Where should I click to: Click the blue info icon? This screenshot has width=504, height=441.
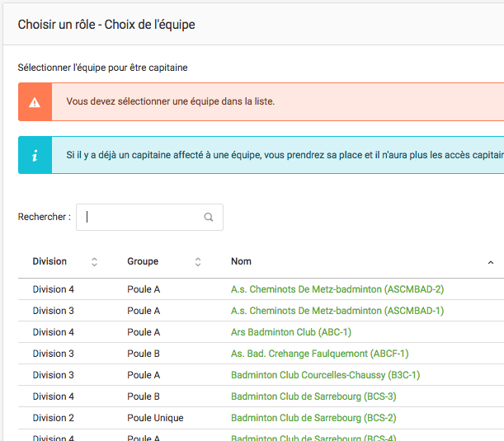point(35,156)
